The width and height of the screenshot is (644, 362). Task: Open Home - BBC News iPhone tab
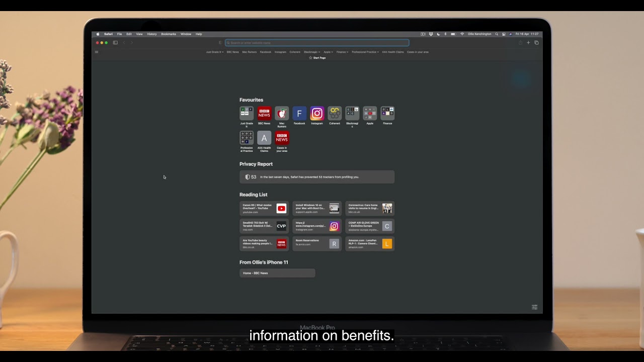[277, 273]
